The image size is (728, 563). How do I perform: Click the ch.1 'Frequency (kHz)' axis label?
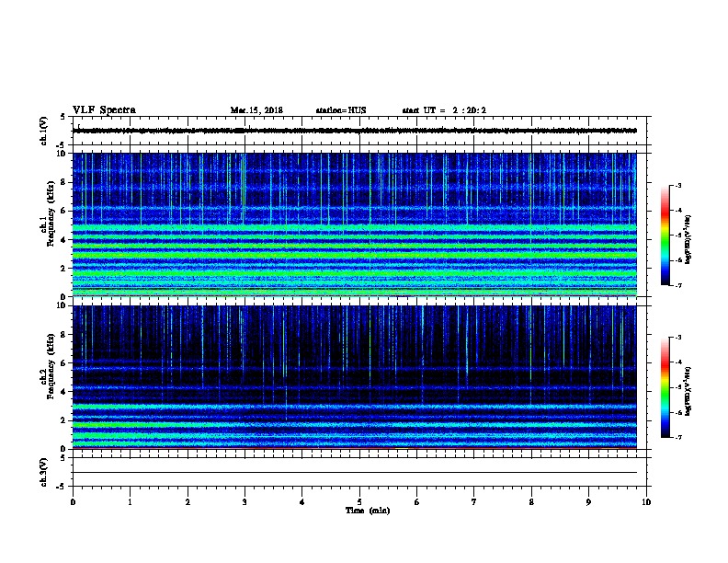[51, 213]
